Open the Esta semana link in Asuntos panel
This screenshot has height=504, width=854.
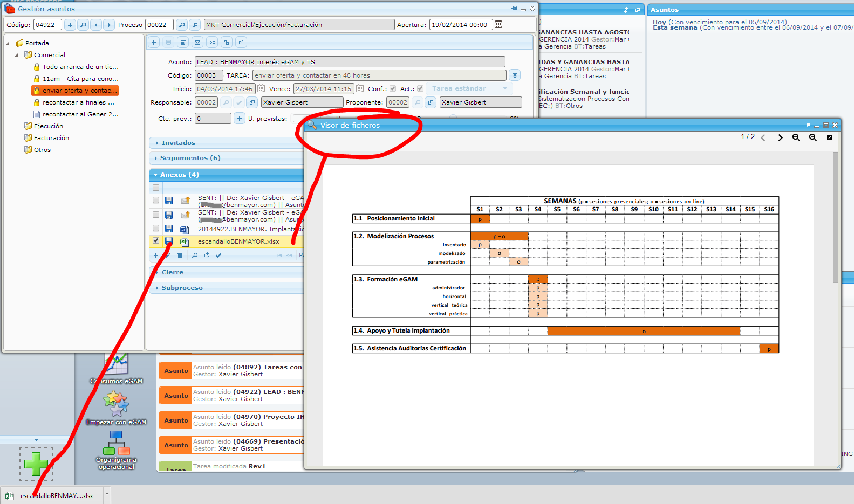pos(675,27)
